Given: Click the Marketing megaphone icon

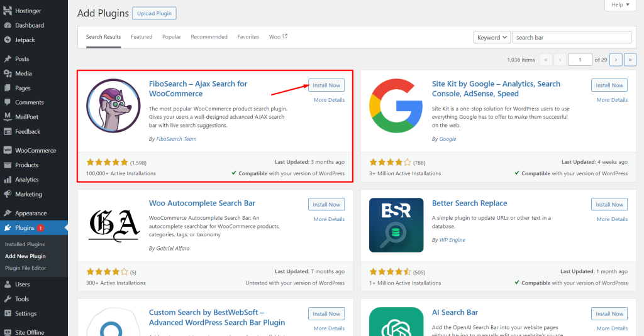Looking at the screenshot, I should click(8, 194).
